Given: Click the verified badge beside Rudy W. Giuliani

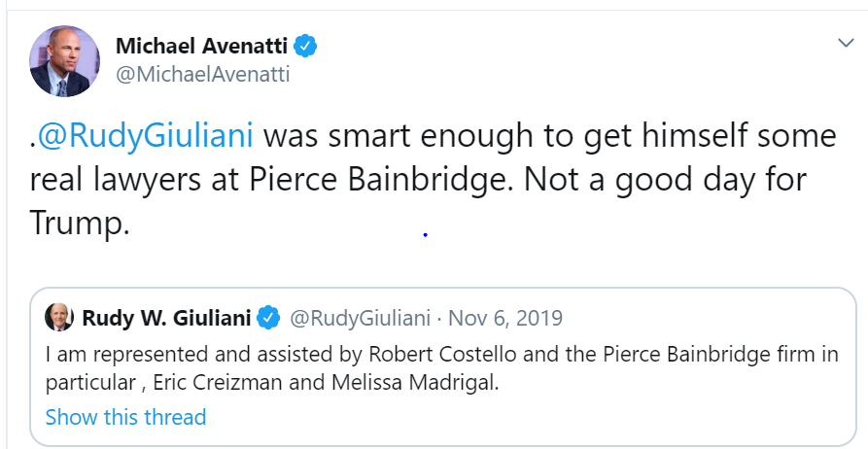Looking at the screenshot, I should pyautogui.click(x=269, y=318).
